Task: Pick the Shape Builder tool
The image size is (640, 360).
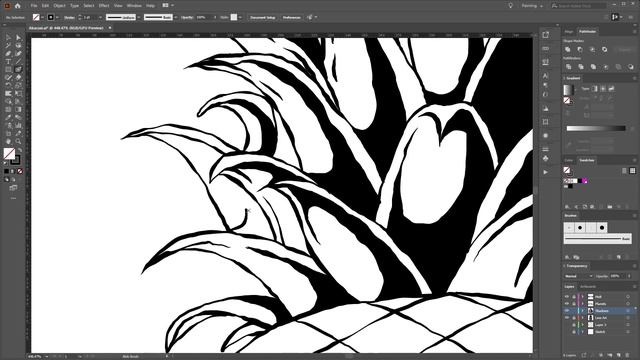Action: click(x=8, y=101)
